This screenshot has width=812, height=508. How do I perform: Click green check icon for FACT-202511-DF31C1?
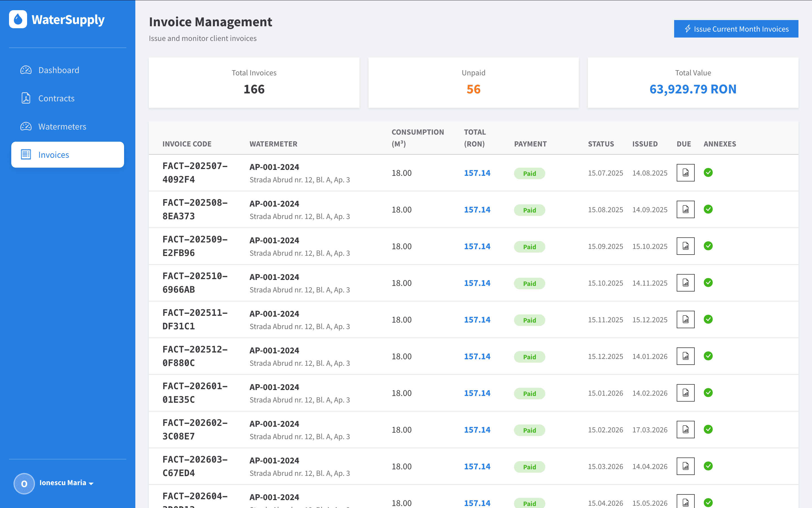[708, 319]
